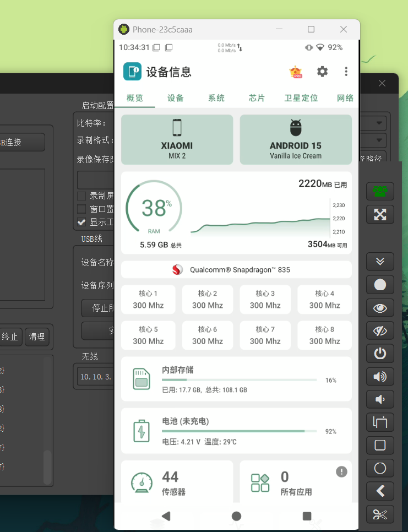
Task: Open the settings gear in device info app
Action: 322,72
